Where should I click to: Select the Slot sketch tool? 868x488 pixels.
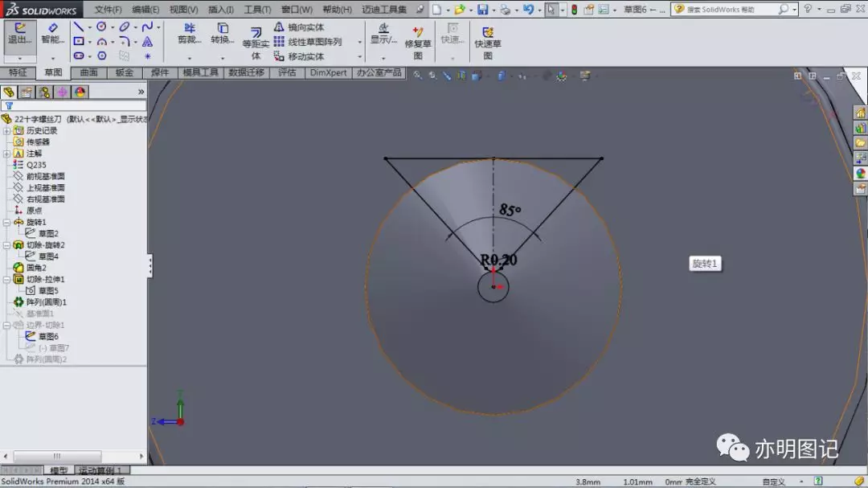pos(79,55)
